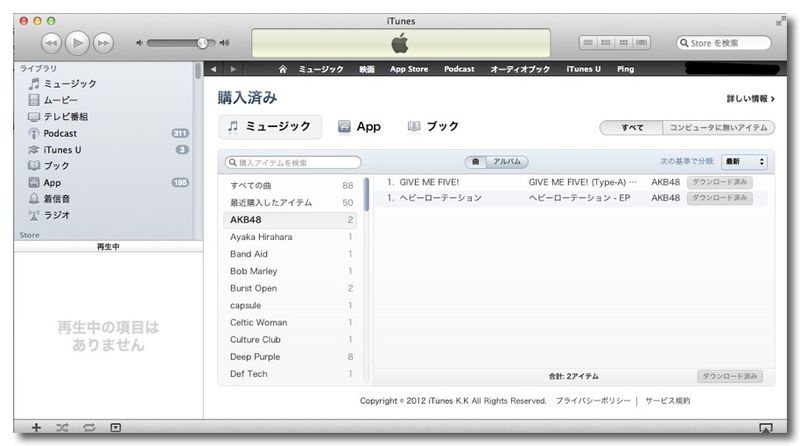
Task: Open the サービス規約 link
Action: pyautogui.click(x=667, y=401)
